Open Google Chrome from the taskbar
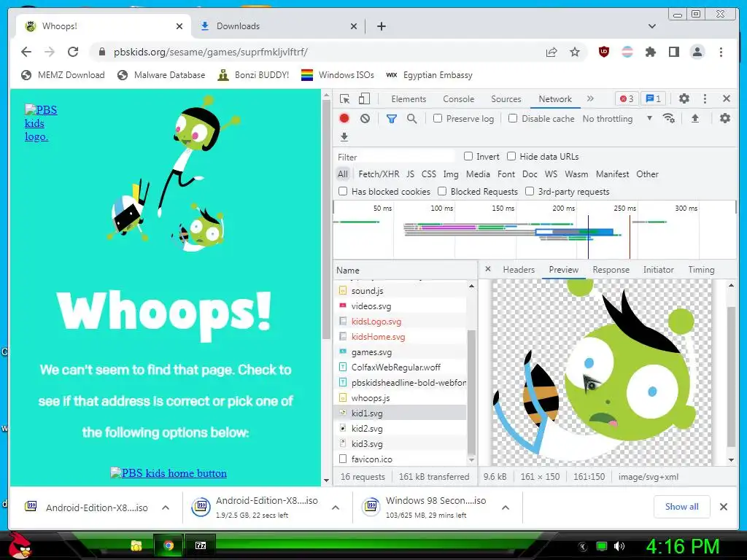Viewport: 747px width, 560px height. point(169,545)
